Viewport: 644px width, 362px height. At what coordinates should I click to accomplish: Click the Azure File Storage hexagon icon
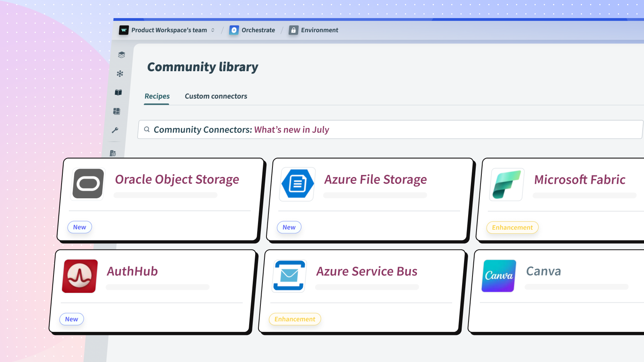297,184
